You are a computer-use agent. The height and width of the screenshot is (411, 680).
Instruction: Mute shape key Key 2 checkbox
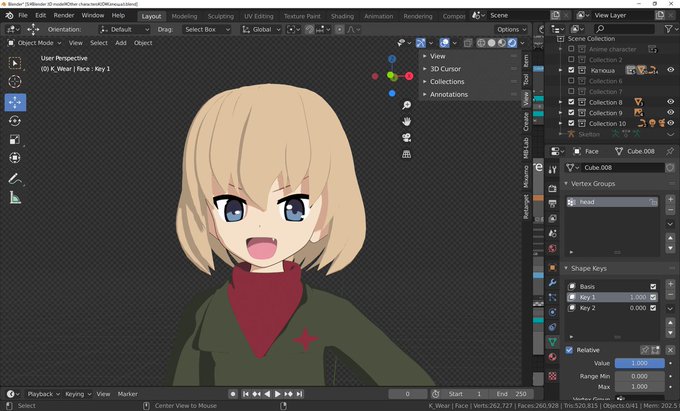653,308
